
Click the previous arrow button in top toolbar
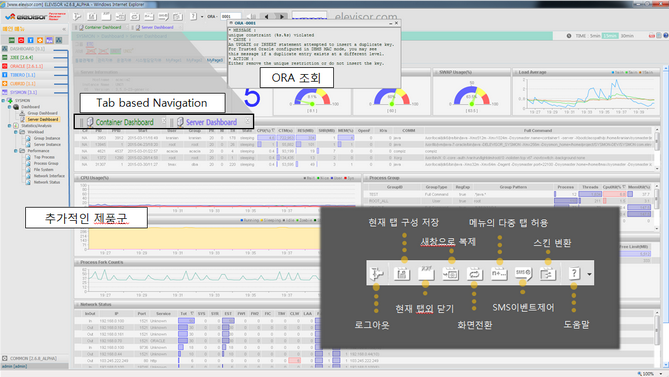[267, 17]
